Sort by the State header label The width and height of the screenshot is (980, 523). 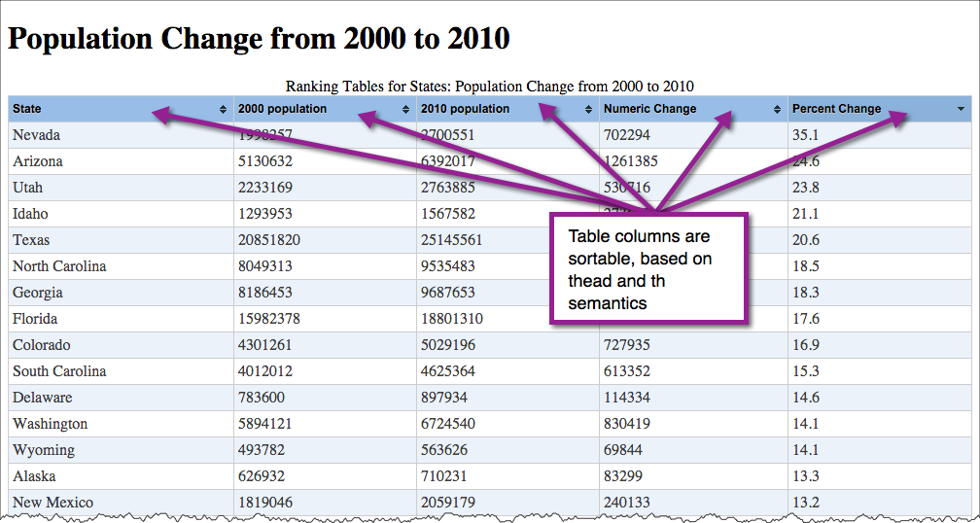pos(27,109)
